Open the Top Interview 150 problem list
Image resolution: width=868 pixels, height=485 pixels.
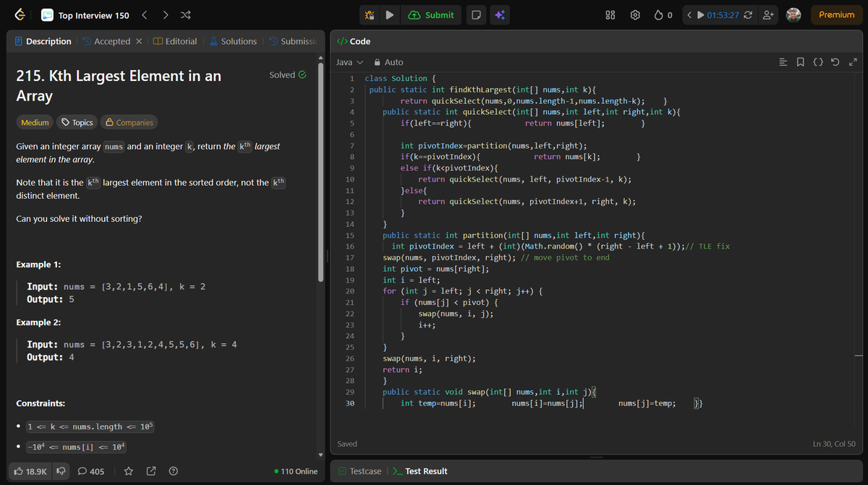click(85, 15)
